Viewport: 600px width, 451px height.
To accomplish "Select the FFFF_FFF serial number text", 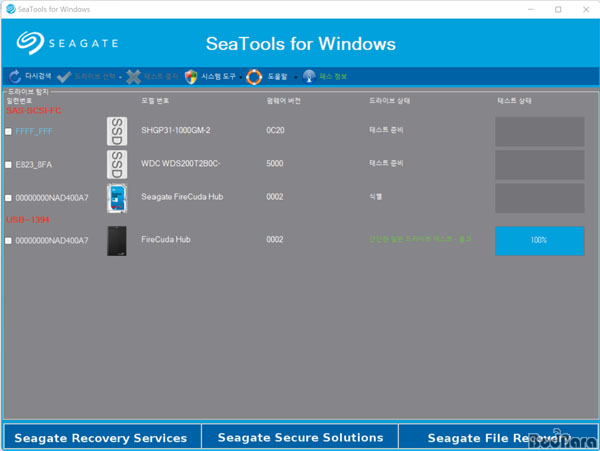I will (34, 132).
